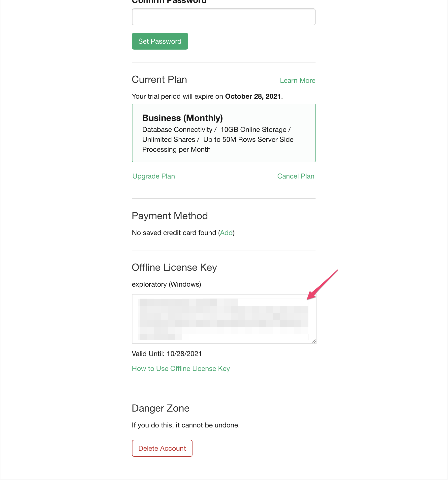
Task: Click the red arrow annotation
Action: point(322,285)
